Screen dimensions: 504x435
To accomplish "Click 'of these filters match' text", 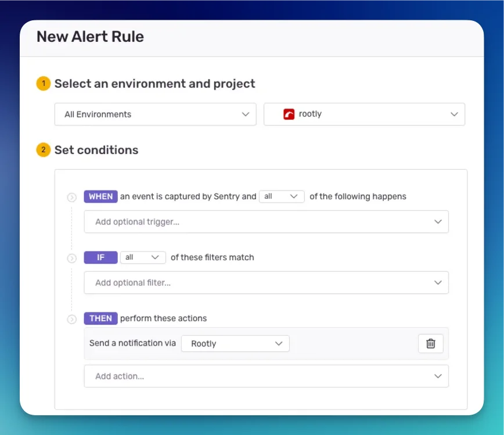I will tap(212, 257).
